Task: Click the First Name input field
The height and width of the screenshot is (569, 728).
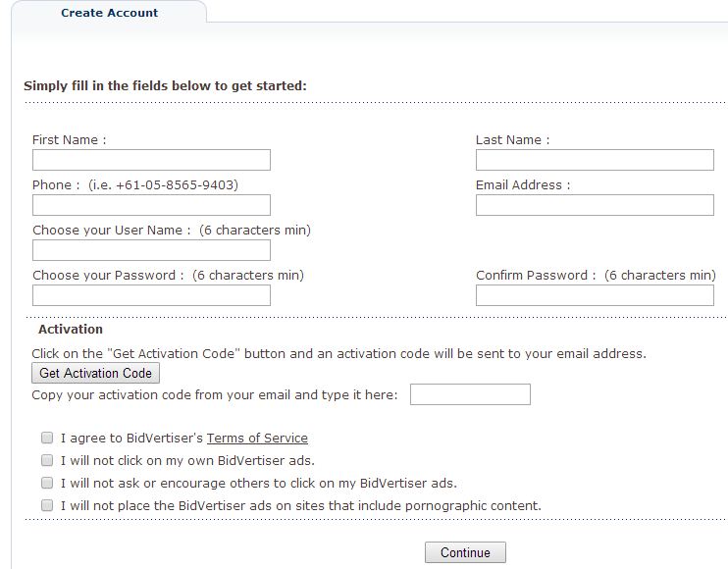Action: click(x=151, y=160)
